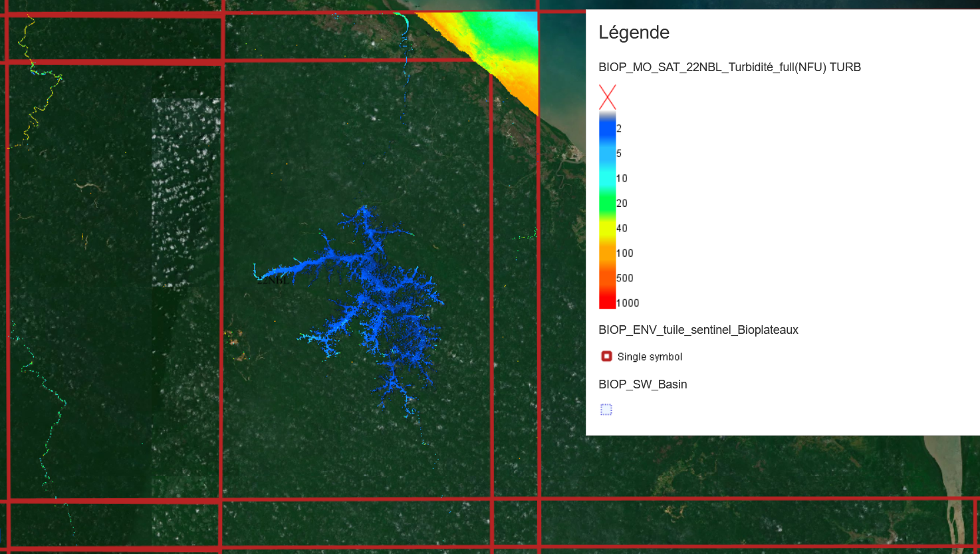Click the 100 value label on the ramp

pyautogui.click(x=625, y=253)
